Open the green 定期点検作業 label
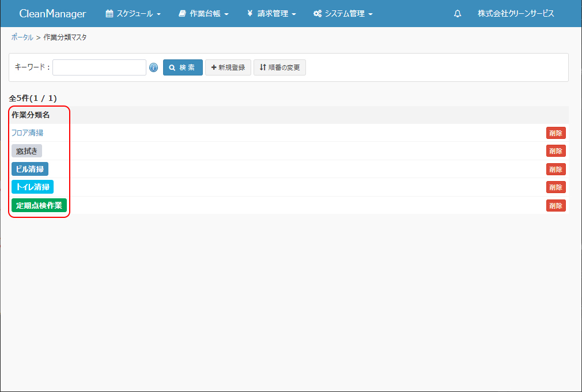Viewport: 582px width, 392px height. pos(39,205)
